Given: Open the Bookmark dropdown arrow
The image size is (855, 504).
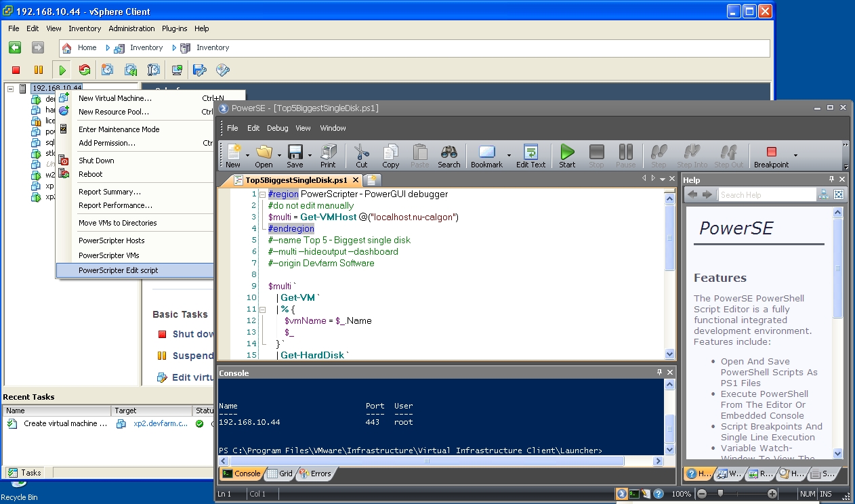Looking at the screenshot, I should 509,155.
